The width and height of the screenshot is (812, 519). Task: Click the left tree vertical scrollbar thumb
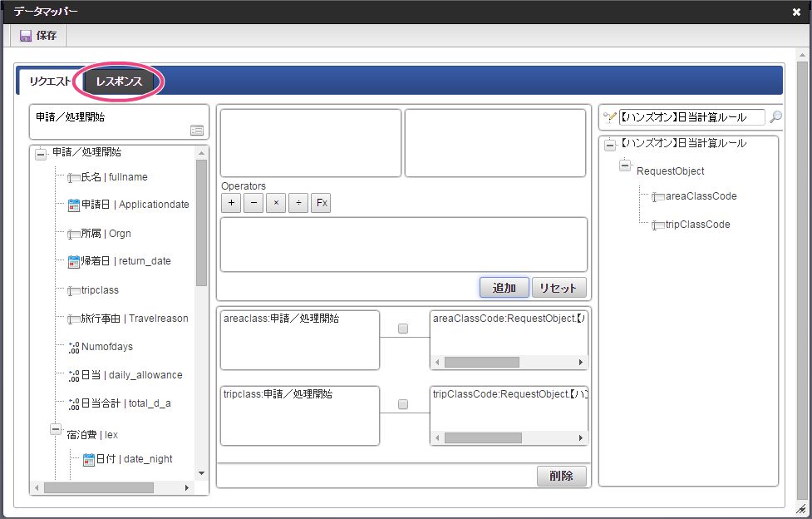[x=201, y=222]
